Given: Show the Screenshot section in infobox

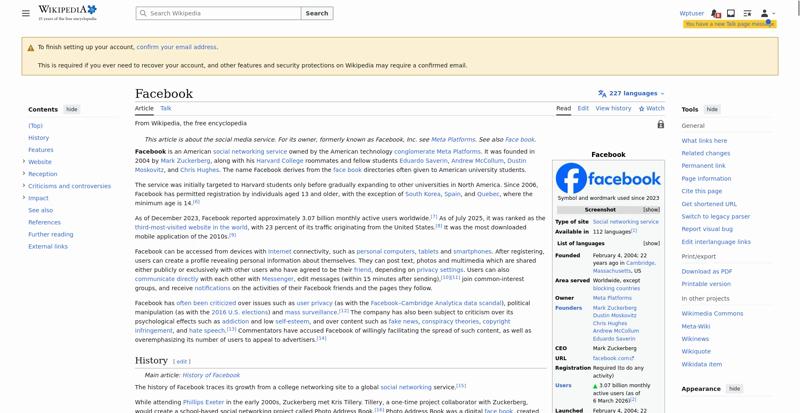Looking at the screenshot, I should [x=651, y=210].
